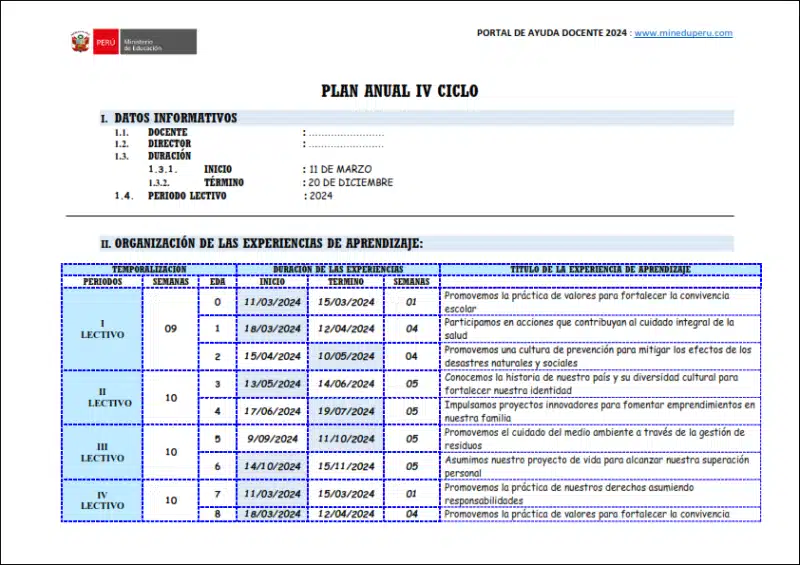Select the 11 DE MARZO start date text
This screenshot has width=800, height=565.
[x=341, y=170]
